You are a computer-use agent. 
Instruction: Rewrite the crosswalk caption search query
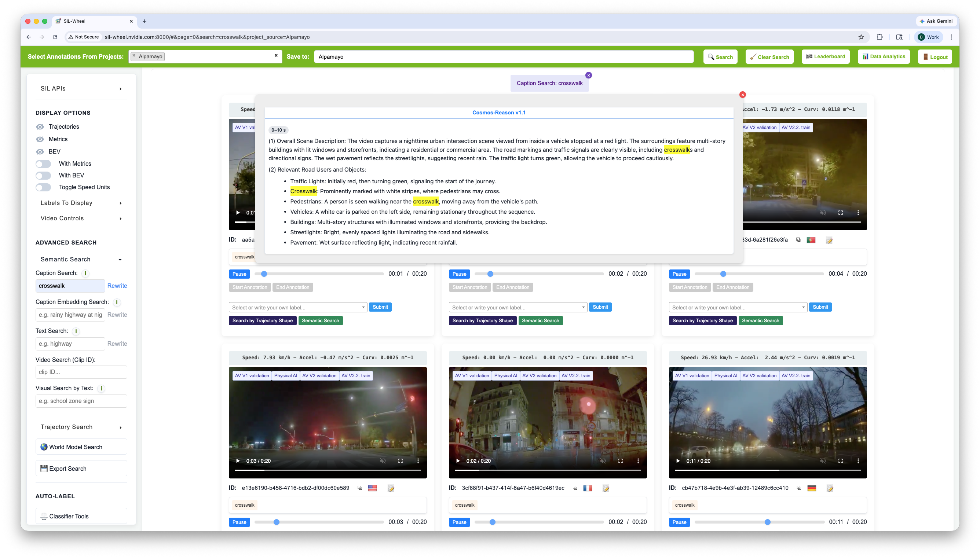click(x=117, y=286)
